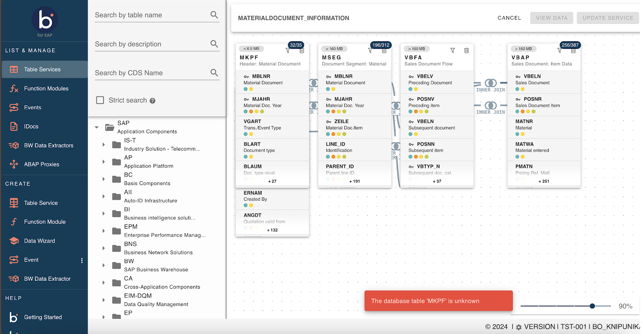Delete the VBFA table using trash icon
The height and width of the screenshot is (334, 644).
pyautogui.click(x=466, y=50)
